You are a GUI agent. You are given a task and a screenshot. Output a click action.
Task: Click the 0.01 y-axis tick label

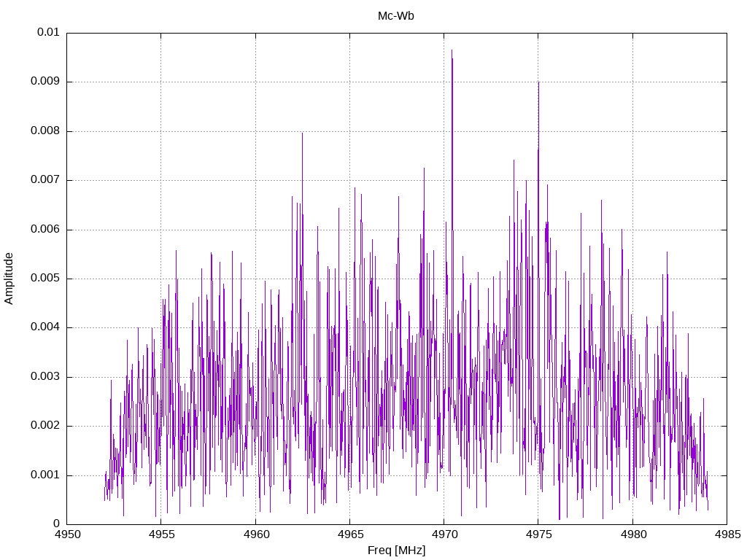[x=48, y=32]
